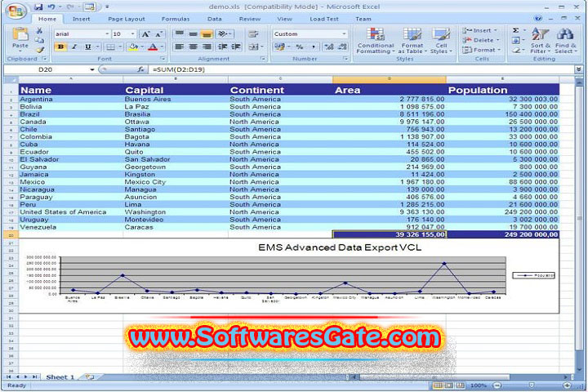Image resolution: width=588 pixels, height=392 pixels.
Task: Click the AutoSum sigma icon
Action: click(516, 30)
